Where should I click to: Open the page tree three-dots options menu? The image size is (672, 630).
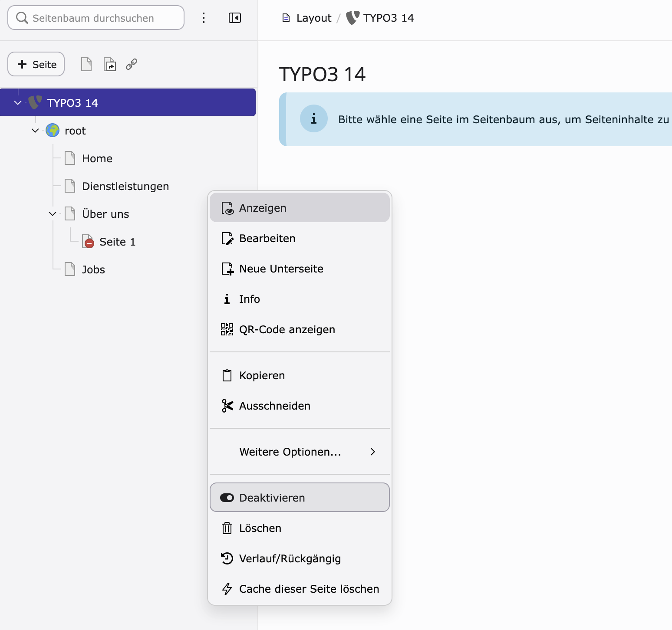[x=204, y=18]
